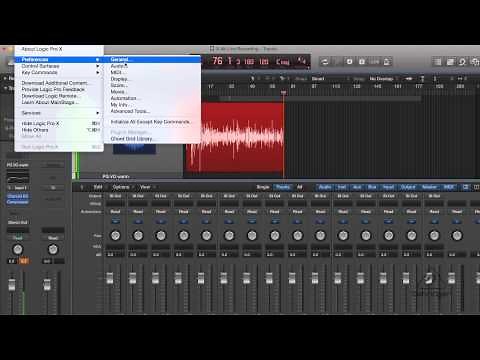Click the red audio region waveform
480x360 pixels.
pos(234,137)
